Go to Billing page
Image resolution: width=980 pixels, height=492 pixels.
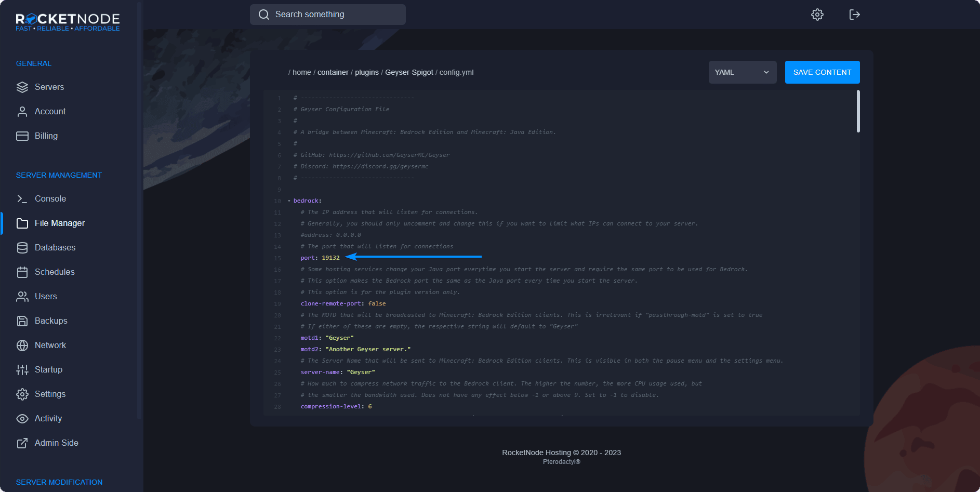[x=46, y=136]
